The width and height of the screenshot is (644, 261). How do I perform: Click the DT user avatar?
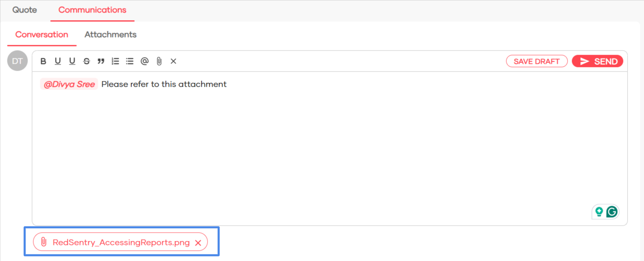tap(17, 61)
